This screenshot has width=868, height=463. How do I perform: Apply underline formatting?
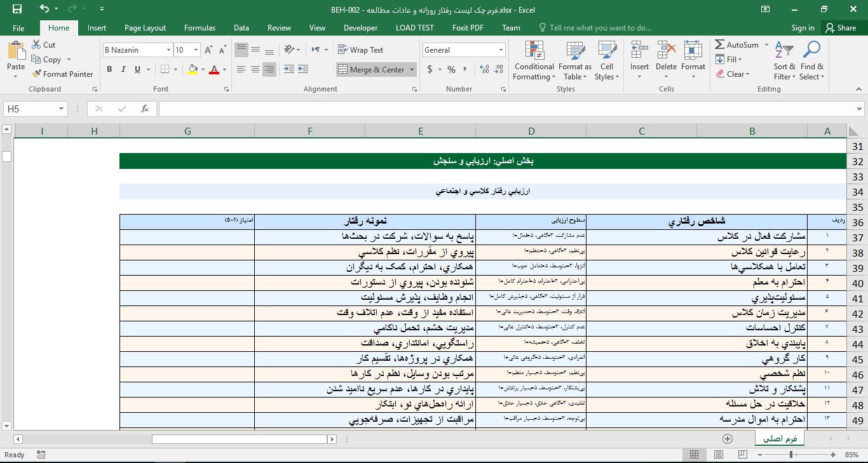[x=137, y=69]
